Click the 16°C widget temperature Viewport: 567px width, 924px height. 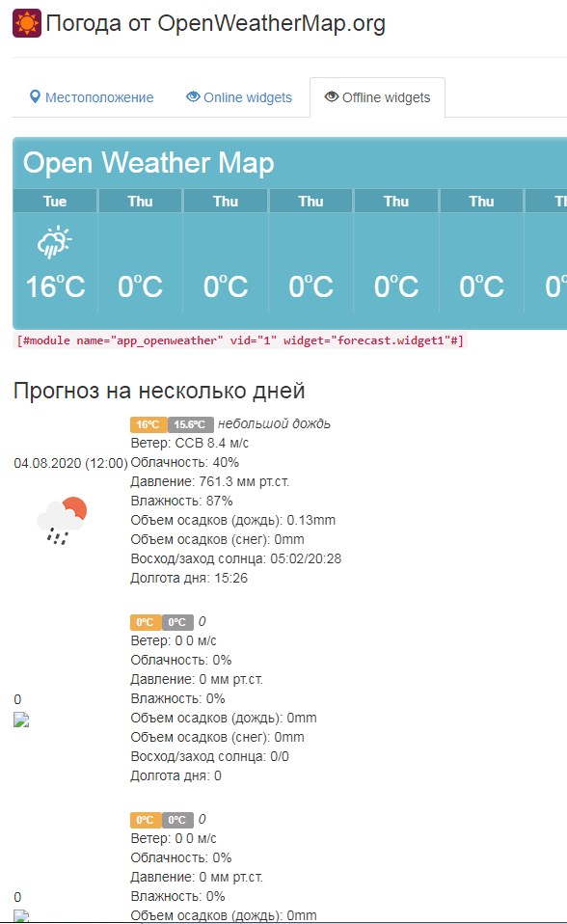tap(55, 287)
